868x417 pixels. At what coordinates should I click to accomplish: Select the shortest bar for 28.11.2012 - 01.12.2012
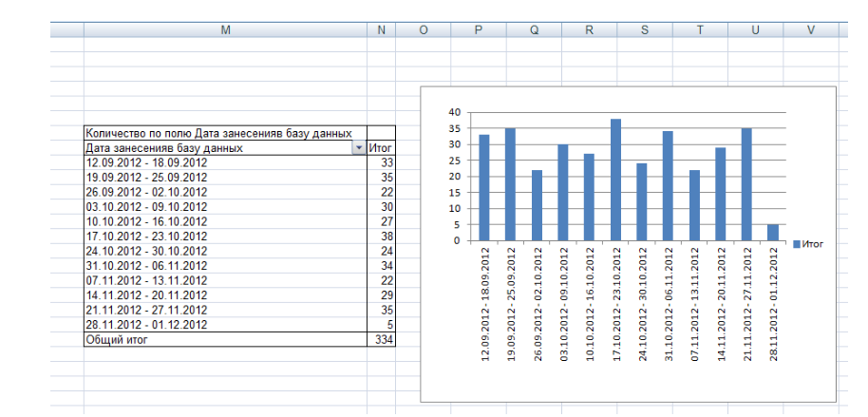tap(773, 233)
